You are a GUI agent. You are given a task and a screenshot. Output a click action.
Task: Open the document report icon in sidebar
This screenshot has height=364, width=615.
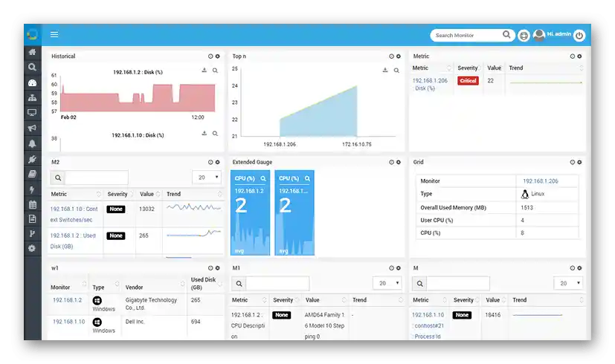coord(32,219)
